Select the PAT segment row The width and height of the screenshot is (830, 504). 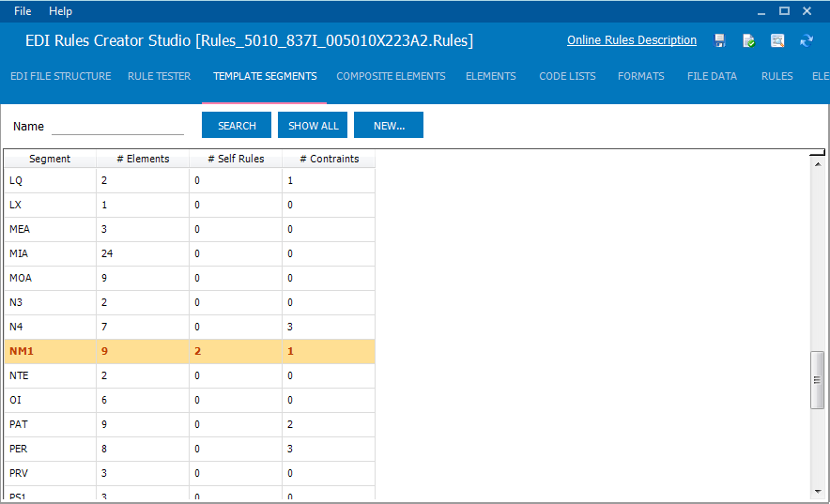click(x=190, y=424)
